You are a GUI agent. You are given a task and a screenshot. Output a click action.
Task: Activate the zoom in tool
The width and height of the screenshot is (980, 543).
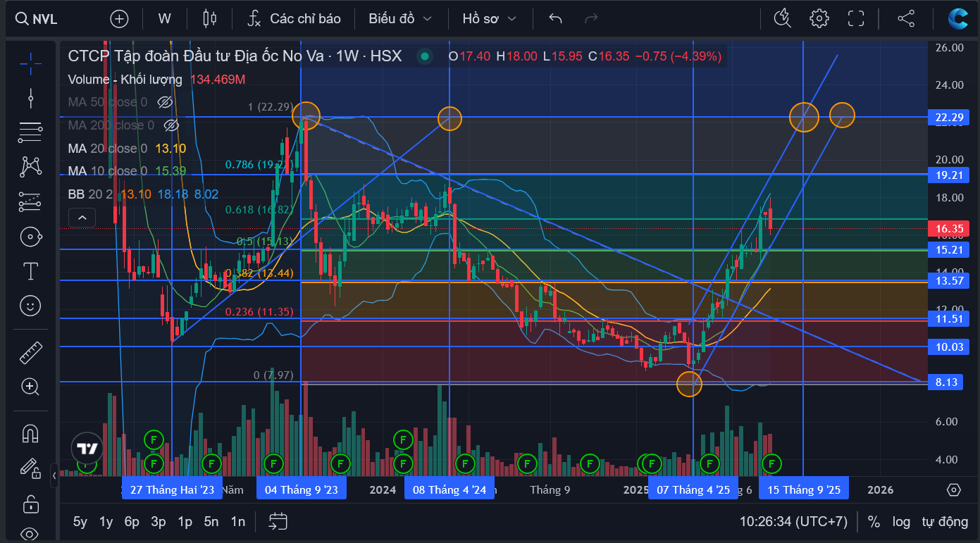(30, 386)
